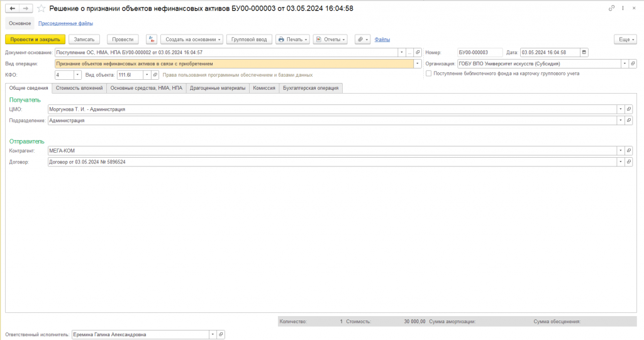Switch to the Стоимость вложений tab
This screenshot has height=340, width=644.
coord(79,88)
